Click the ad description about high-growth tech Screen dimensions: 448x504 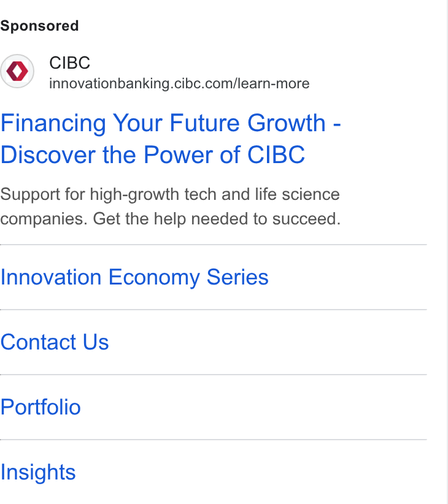(x=170, y=207)
